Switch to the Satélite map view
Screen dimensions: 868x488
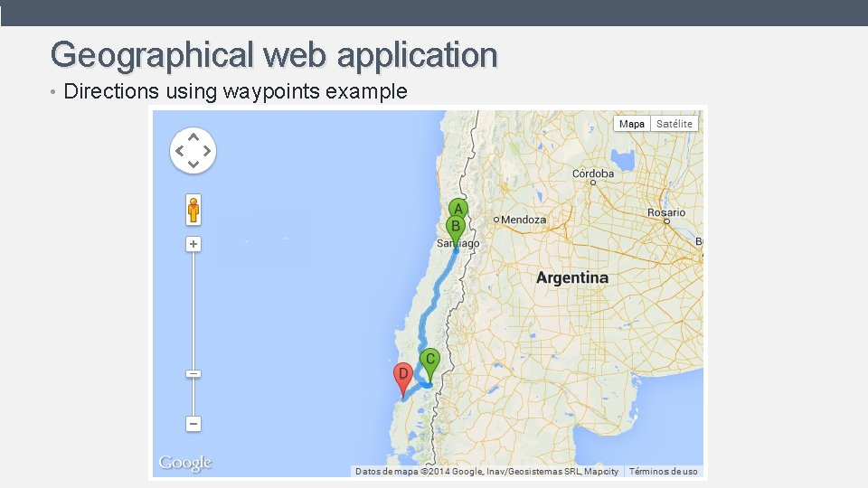pyautogui.click(x=675, y=124)
